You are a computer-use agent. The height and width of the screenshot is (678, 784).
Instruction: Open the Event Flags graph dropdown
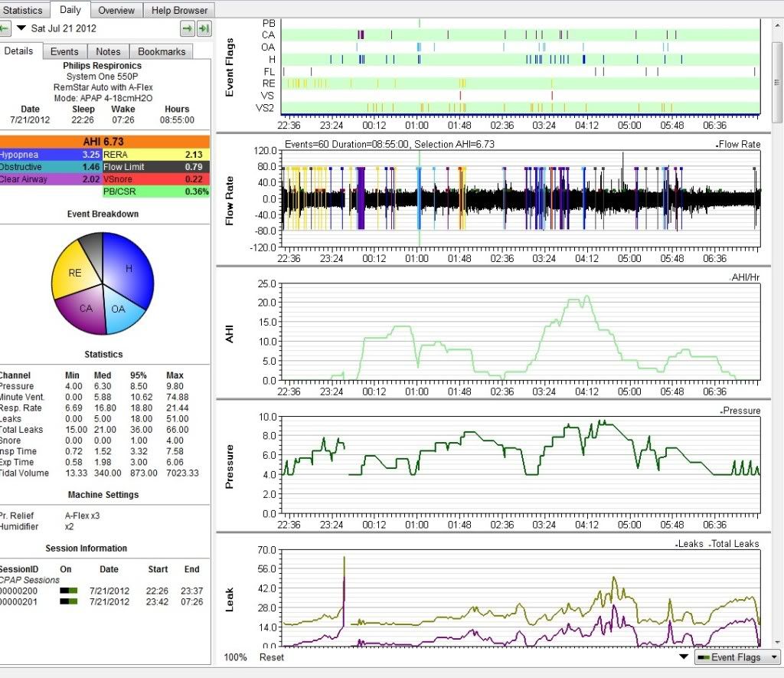click(x=737, y=657)
